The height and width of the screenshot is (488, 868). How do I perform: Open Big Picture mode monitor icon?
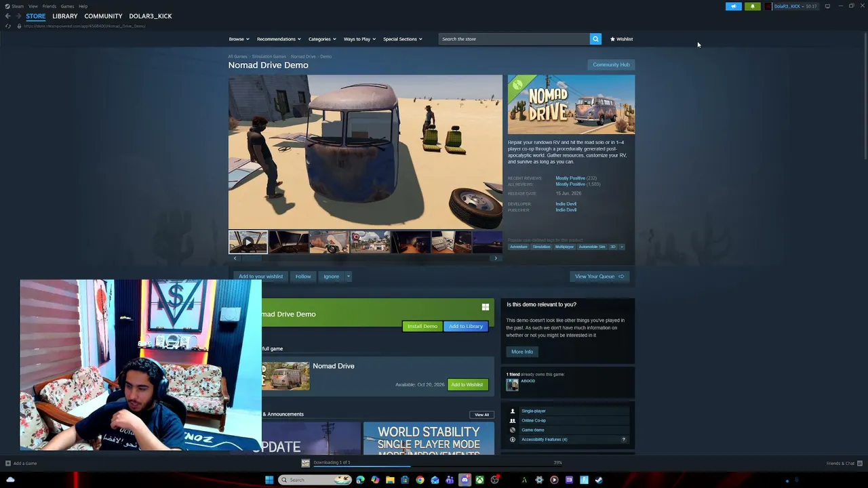pos(827,6)
